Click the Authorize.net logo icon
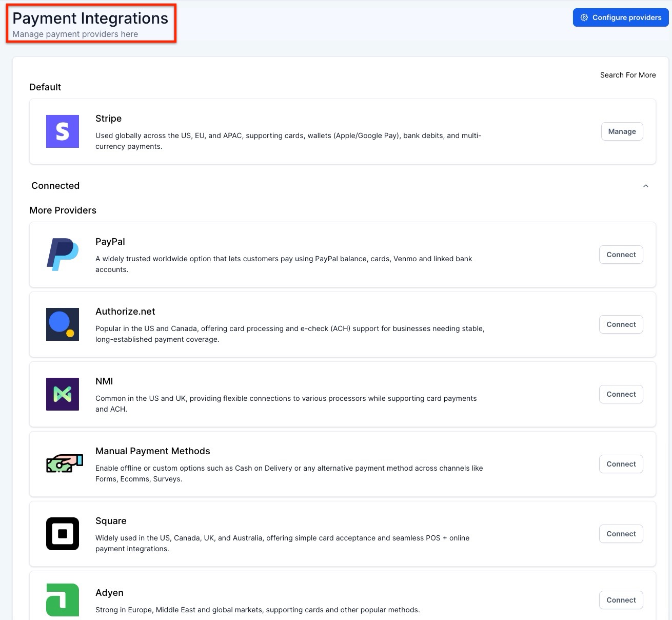 pos(63,324)
